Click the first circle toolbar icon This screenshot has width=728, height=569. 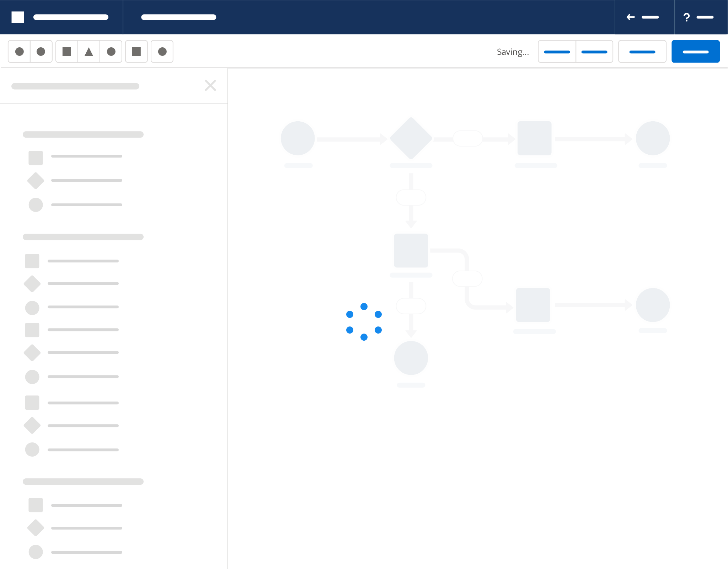[x=20, y=52]
